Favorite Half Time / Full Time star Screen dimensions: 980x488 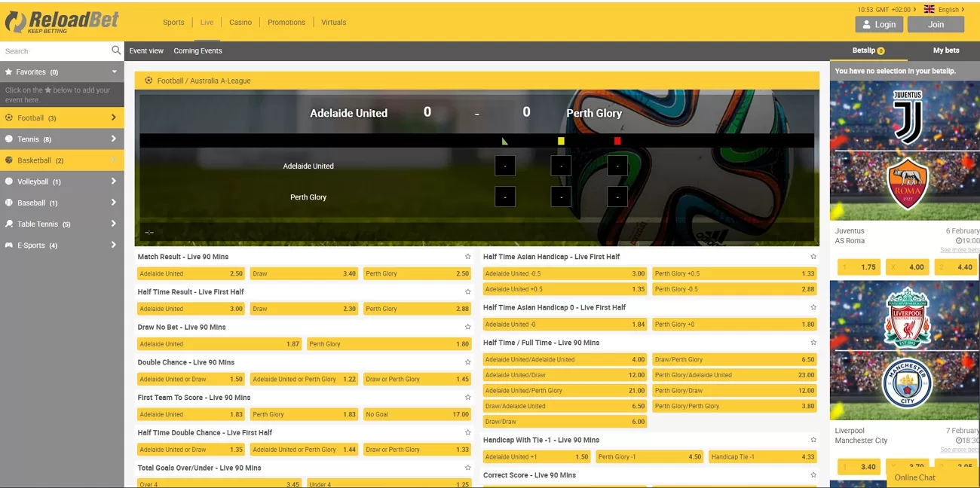(813, 343)
